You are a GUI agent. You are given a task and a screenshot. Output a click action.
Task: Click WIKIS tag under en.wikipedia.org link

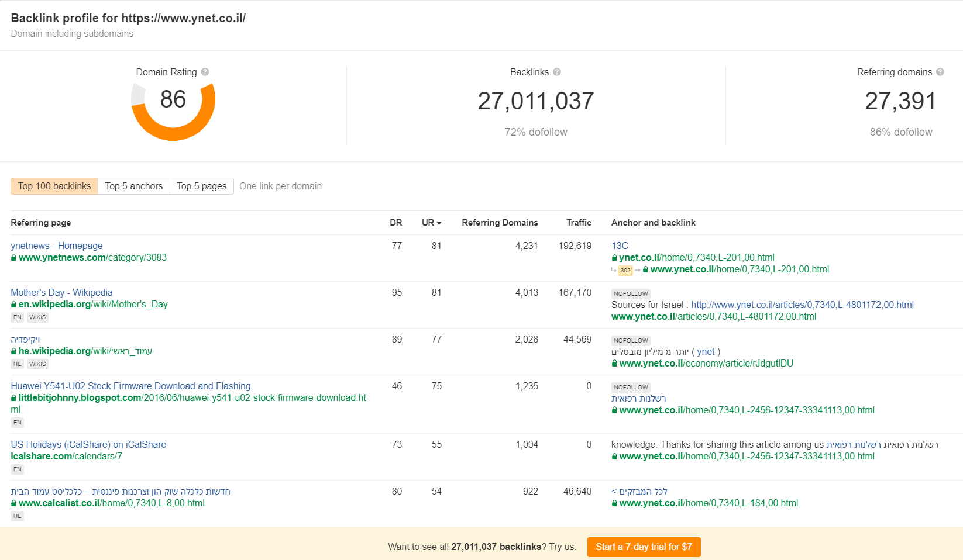[x=37, y=317]
